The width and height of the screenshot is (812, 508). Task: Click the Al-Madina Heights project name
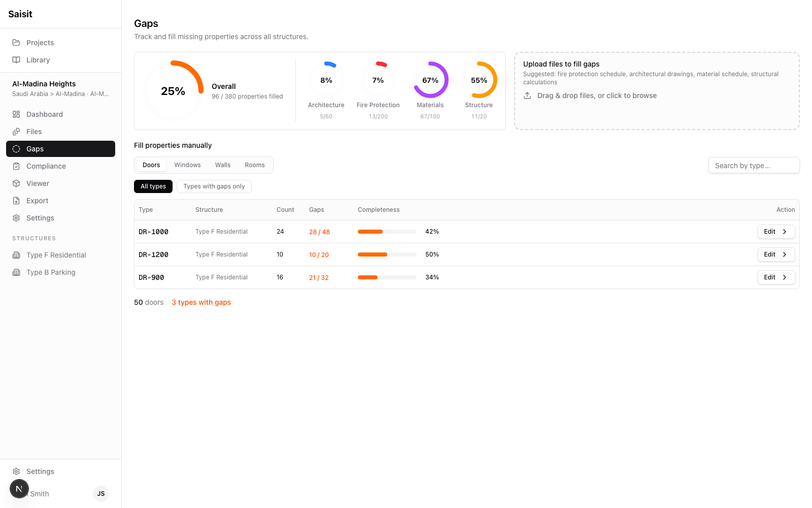click(44, 84)
